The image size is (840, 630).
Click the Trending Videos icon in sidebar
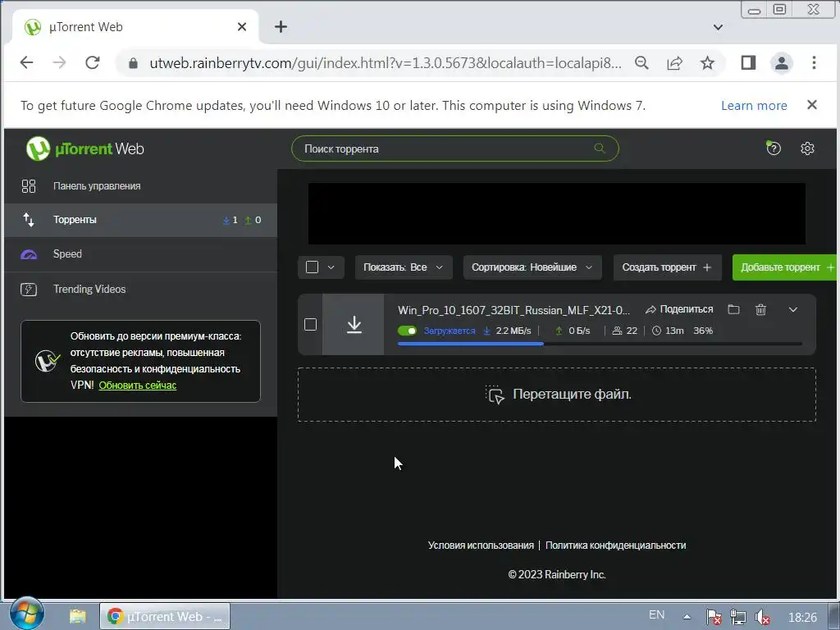point(29,290)
